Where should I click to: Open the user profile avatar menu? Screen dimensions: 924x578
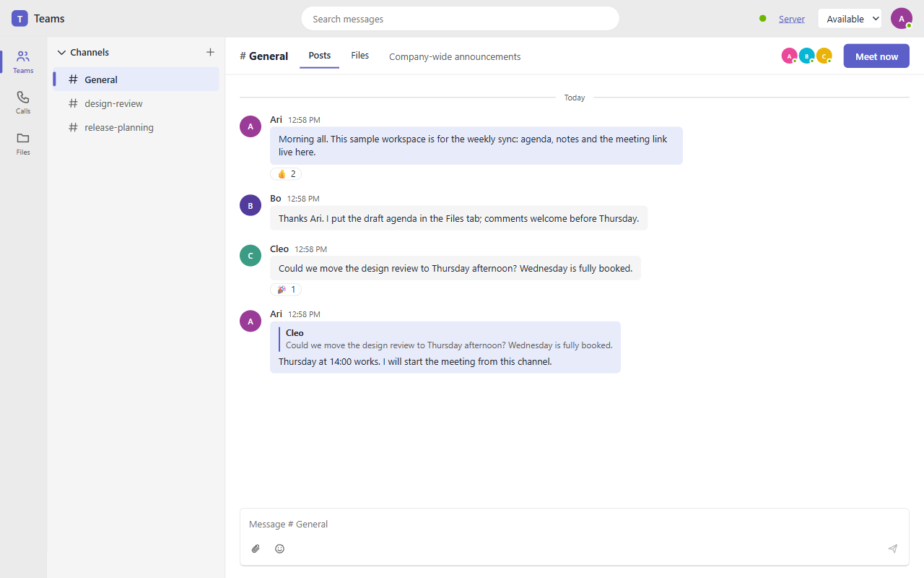902,19
